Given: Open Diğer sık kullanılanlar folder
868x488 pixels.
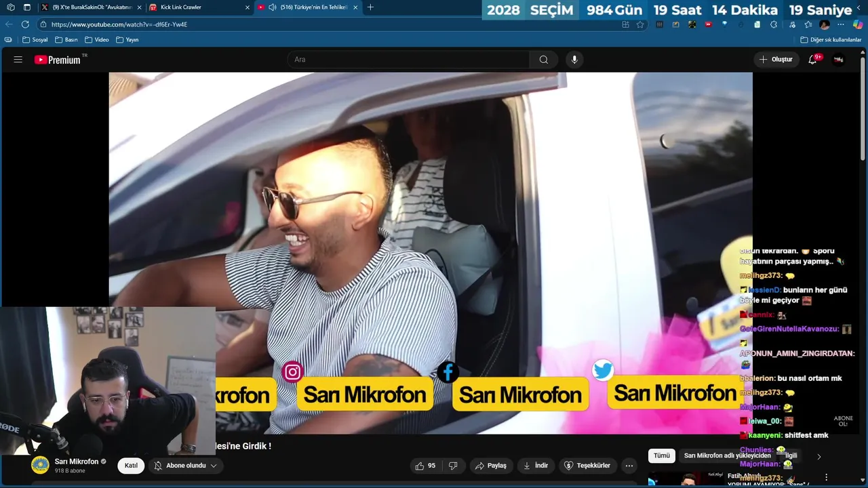Looking at the screenshot, I should pyautogui.click(x=831, y=40).
